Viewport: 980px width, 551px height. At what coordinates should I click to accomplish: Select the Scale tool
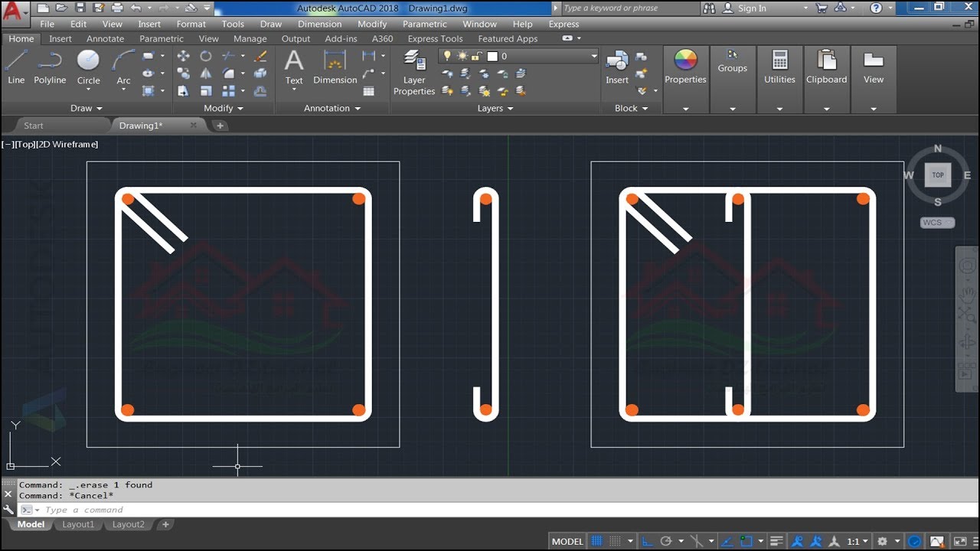click(206, 91)
